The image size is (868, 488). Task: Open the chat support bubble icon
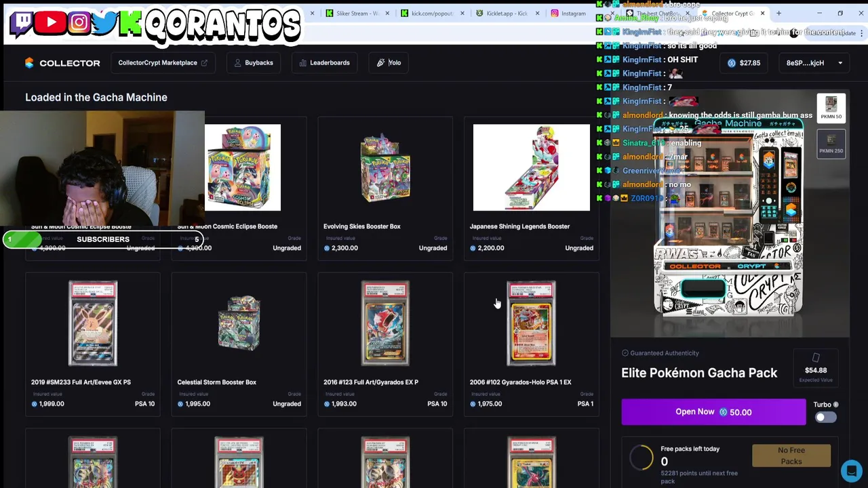[x=851, y=470]
